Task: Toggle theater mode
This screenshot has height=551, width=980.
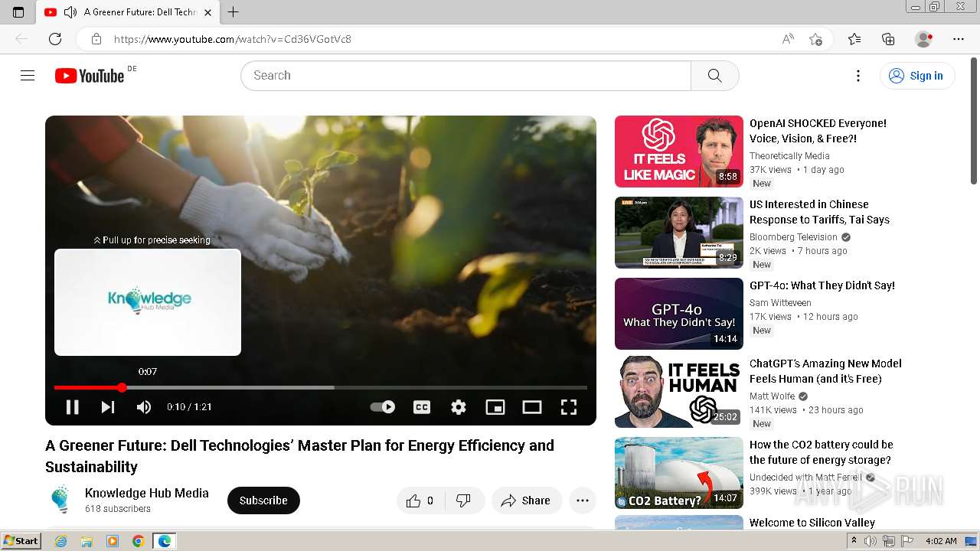Action: coord(532,407)
